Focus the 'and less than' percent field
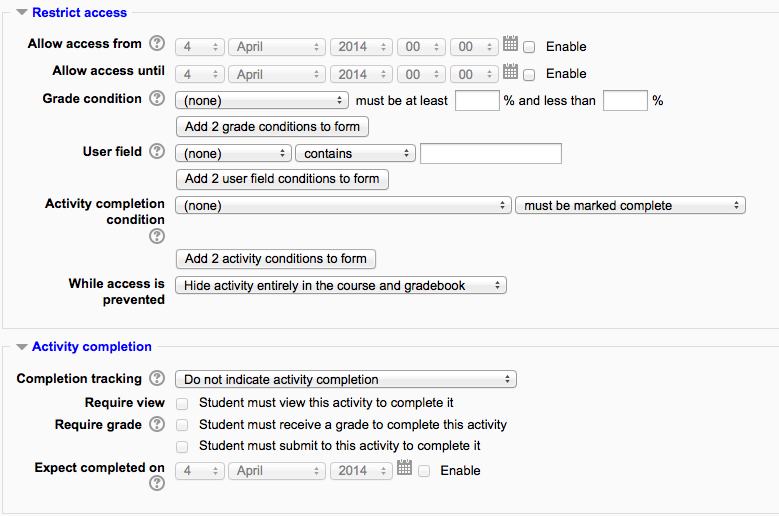 click(625, 100)
